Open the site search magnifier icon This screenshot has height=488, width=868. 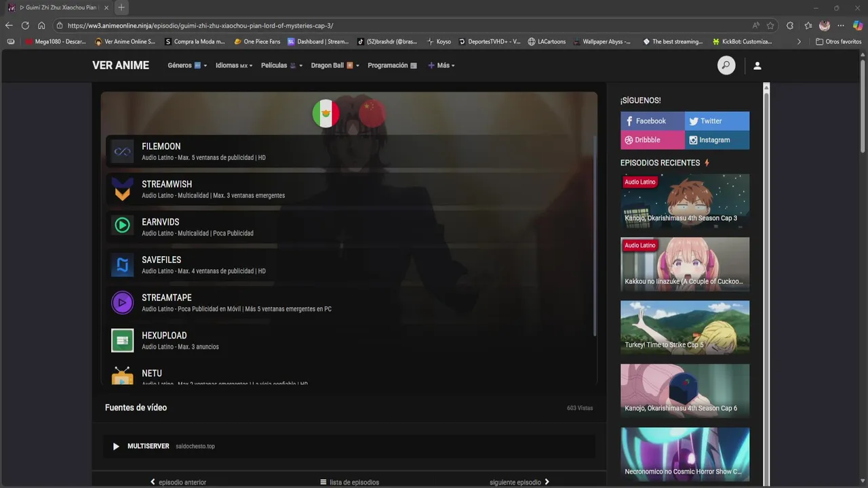coord(726,66)
